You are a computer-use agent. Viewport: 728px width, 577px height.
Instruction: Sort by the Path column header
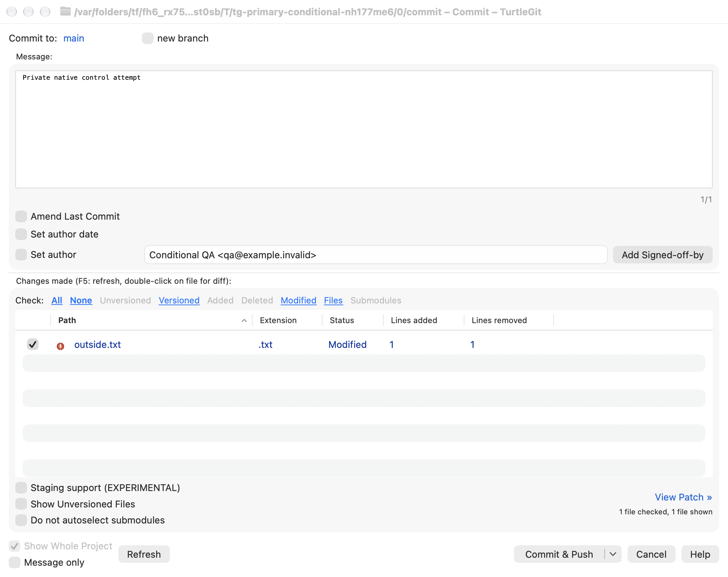[151, 321]
